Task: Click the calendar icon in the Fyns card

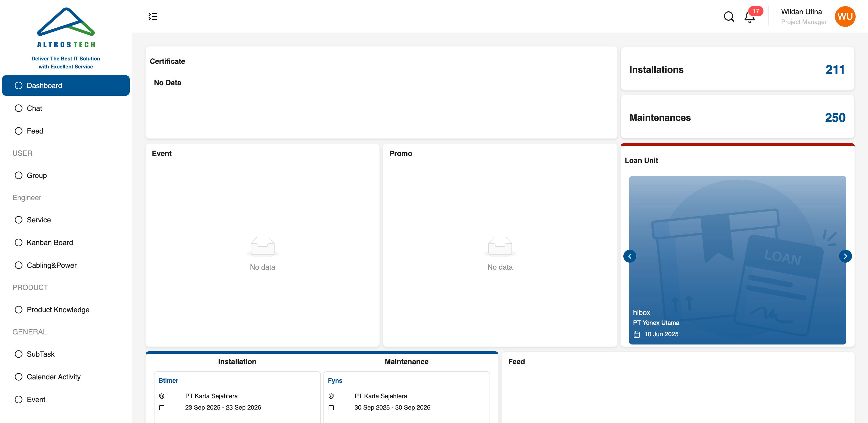Action: pos(331,408)
